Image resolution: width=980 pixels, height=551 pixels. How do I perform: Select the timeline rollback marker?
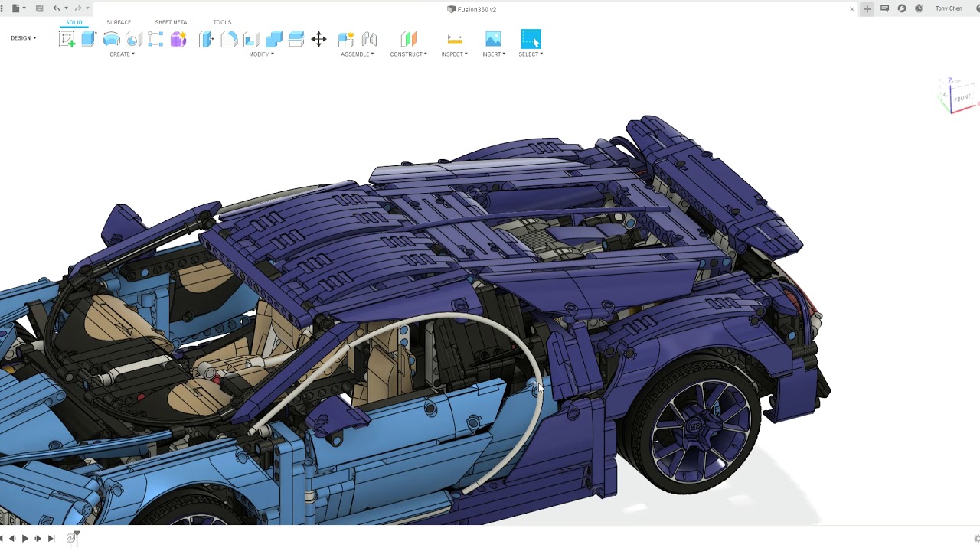coord(77,537)
